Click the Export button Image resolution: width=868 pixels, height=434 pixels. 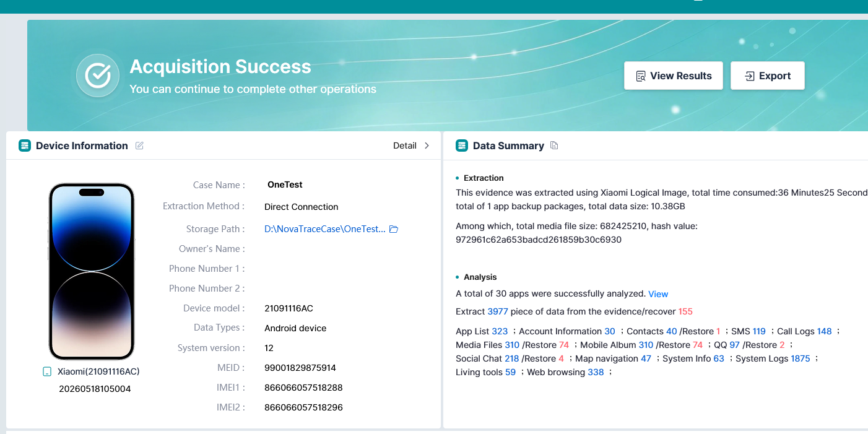coord(768,76)
